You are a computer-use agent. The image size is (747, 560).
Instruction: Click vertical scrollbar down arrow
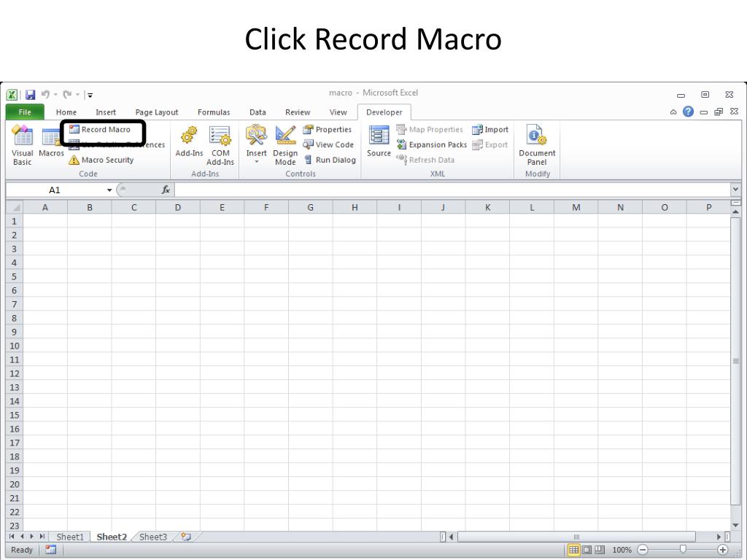click(x=735, y=525)
